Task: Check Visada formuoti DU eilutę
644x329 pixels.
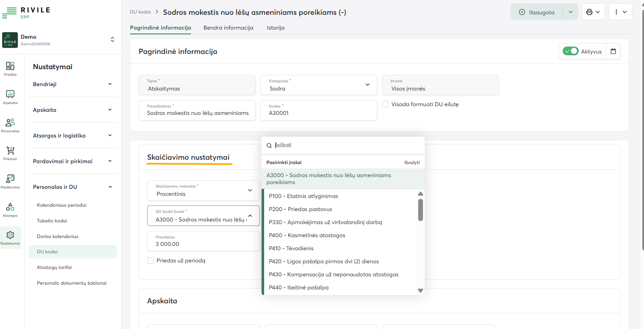Action: click(x=385, y=104)
